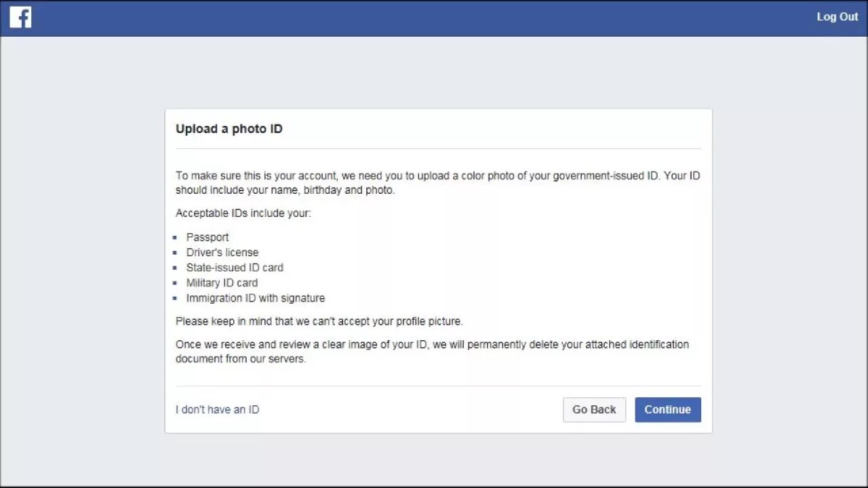Click the bullet beside Driver's license
Viewport: 868px width, 488px height.
[x=175, y=253]
